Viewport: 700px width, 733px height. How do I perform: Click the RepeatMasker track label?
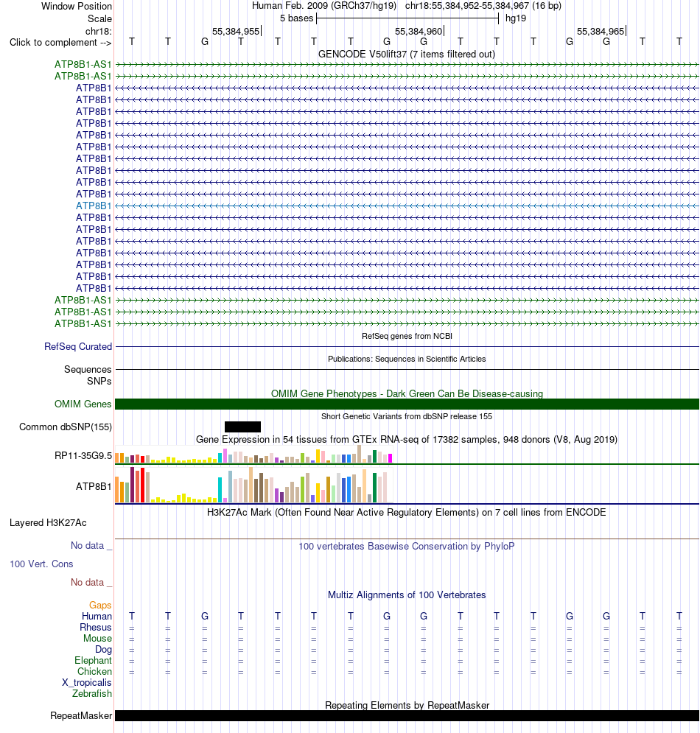(81, 716)
